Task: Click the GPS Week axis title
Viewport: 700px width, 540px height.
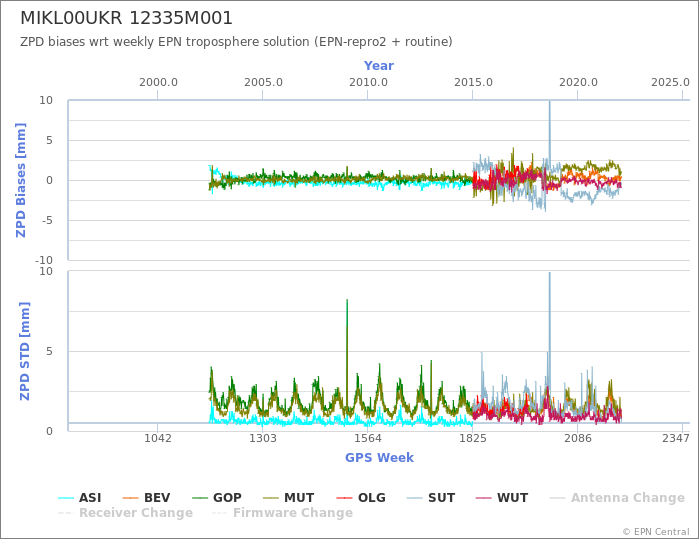Action: tap(379, 457)
